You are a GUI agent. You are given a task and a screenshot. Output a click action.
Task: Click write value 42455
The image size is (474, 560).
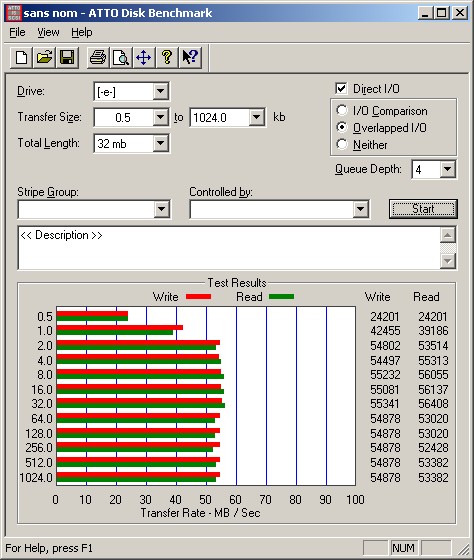[385, 331]
